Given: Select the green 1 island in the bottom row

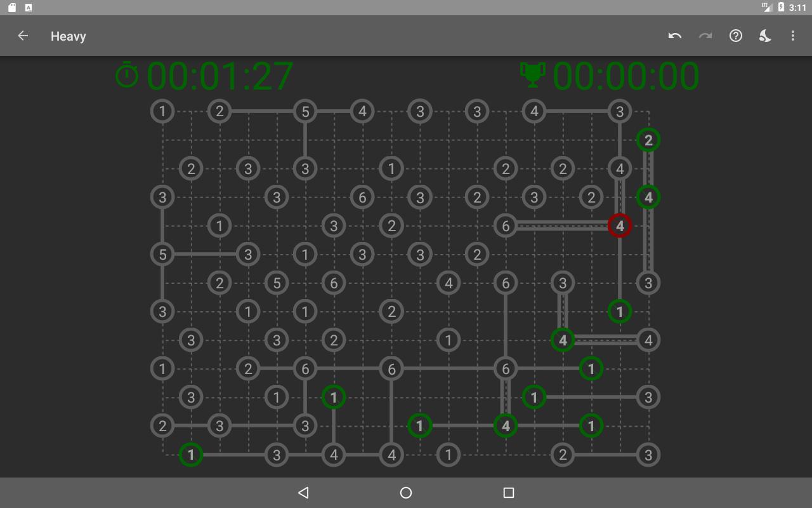Looking at the screenshot, I should click(x=191, y=455).
